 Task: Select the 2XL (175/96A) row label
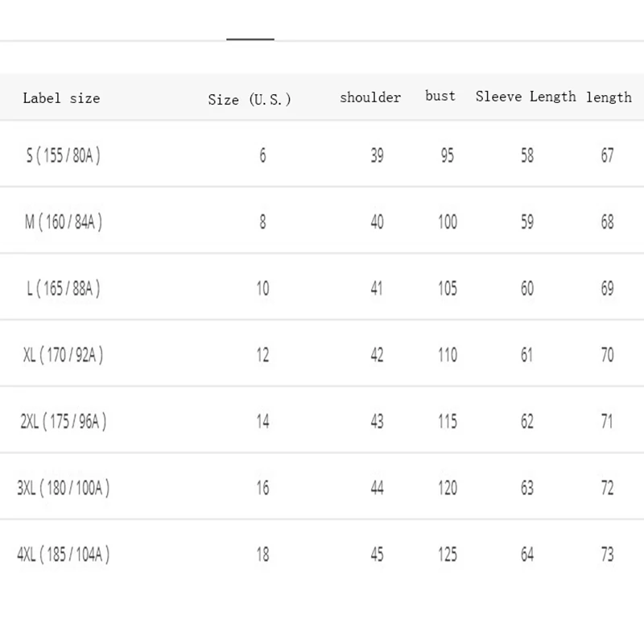click(x=63, y=421)
